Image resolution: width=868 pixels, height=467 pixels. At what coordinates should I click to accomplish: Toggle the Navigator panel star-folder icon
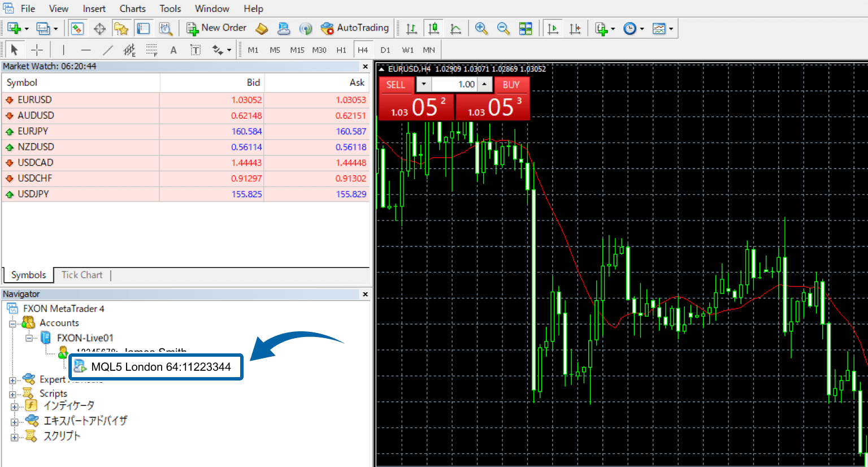click(121, 28)
